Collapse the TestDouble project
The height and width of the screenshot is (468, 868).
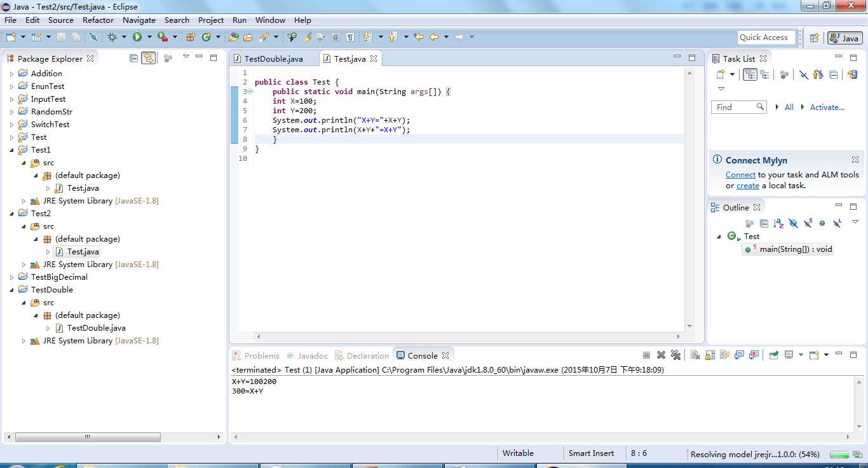[x=11, y=290]
